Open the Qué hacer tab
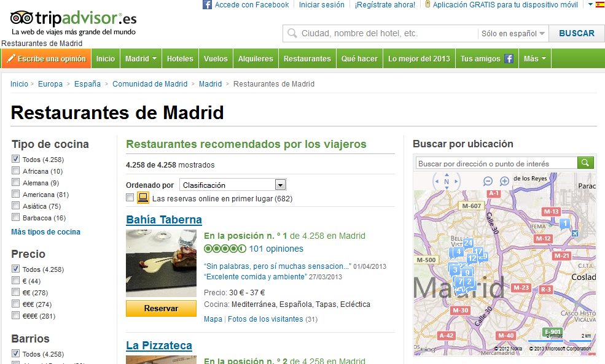 point(359,58)
